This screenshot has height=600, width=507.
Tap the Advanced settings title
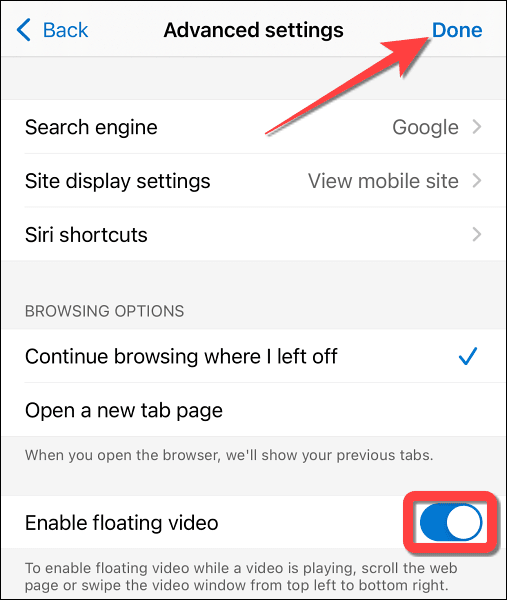click(253, 30)
